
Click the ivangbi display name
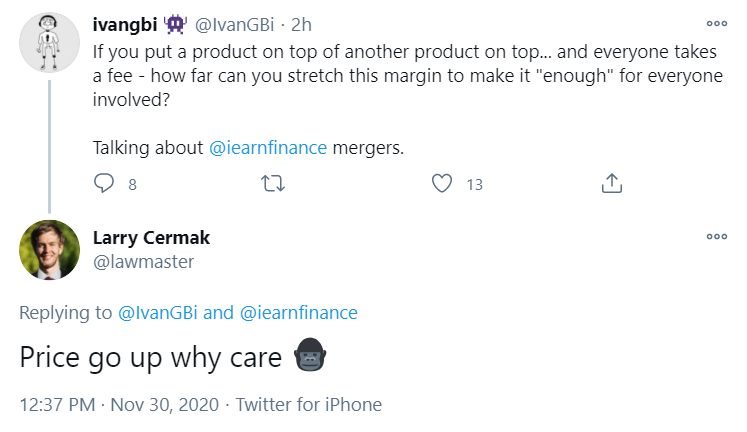122,22
